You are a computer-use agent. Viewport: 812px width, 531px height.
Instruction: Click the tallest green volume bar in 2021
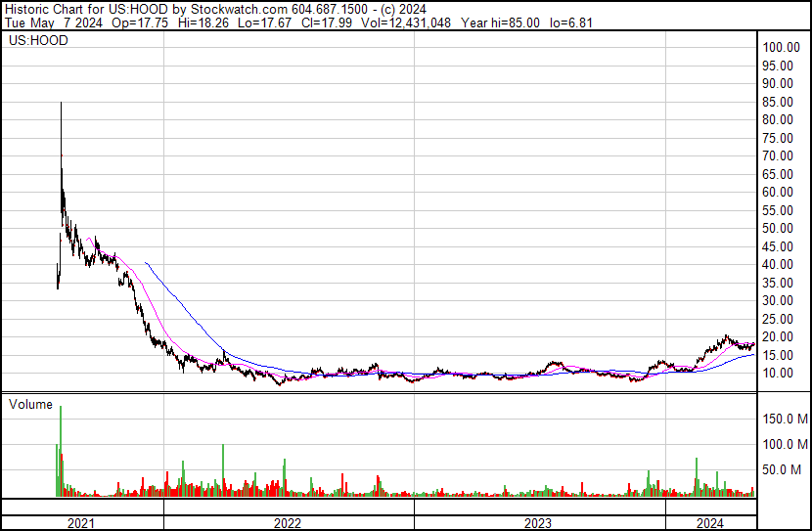(x=61, y=450)
